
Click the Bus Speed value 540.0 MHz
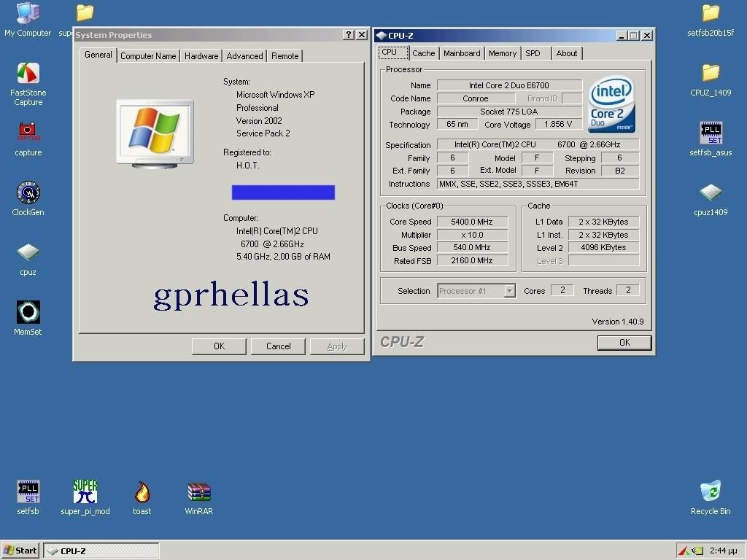coord(472,248)
